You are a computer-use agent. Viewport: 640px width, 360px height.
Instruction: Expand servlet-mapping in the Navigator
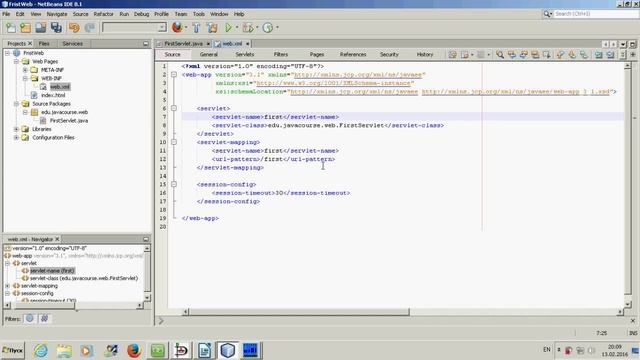point(7,286)
